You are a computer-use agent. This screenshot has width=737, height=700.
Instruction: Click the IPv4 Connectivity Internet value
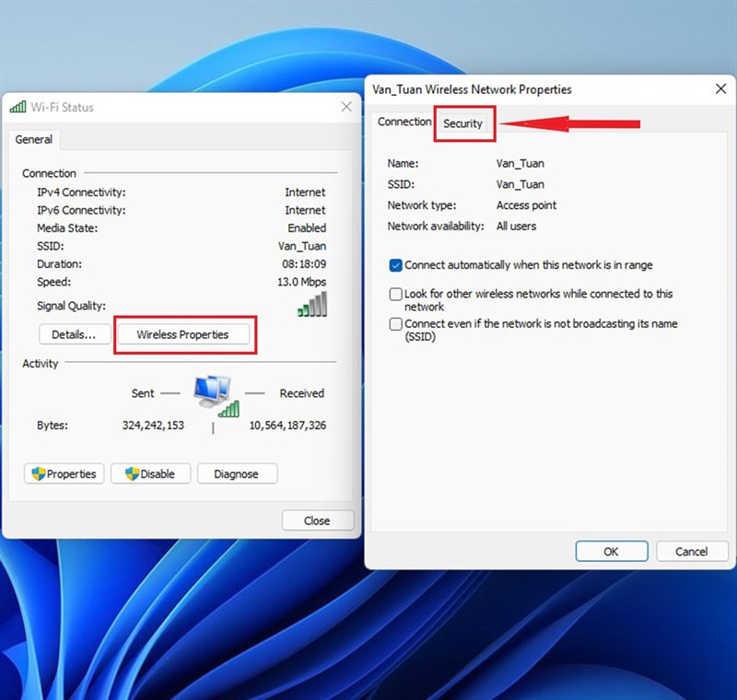(305, 192)
